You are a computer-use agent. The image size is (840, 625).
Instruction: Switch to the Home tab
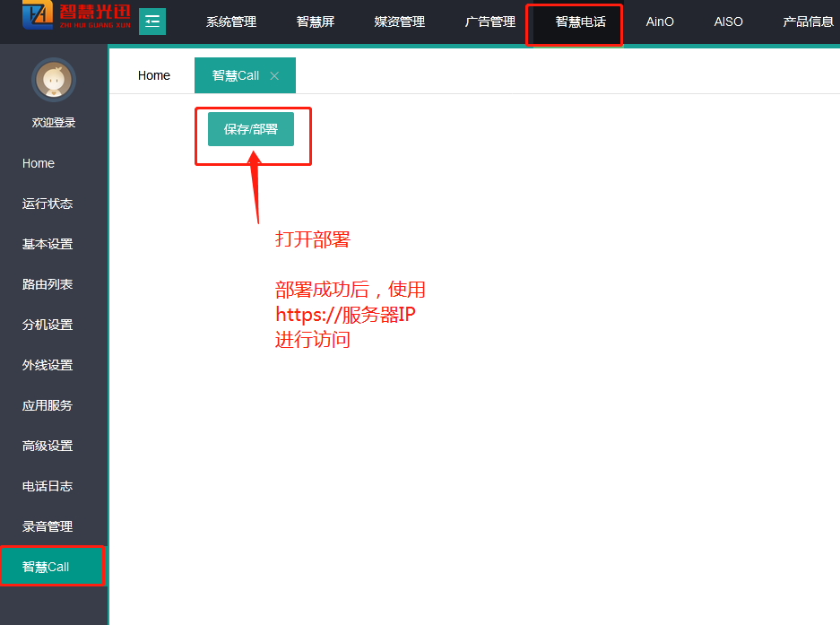tap(154, 76)
